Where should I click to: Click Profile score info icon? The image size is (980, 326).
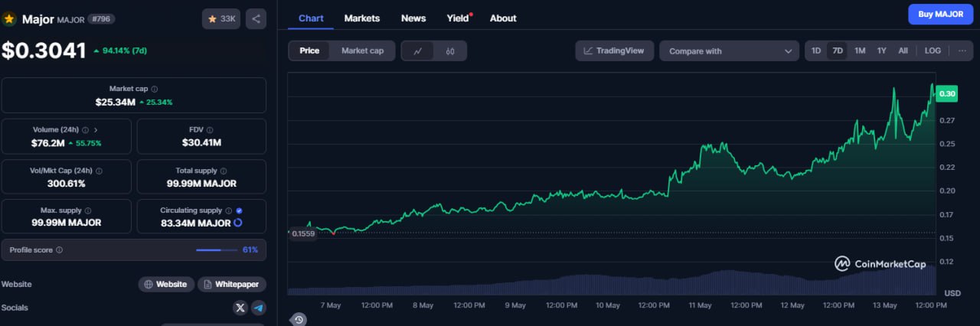(60, 250)
